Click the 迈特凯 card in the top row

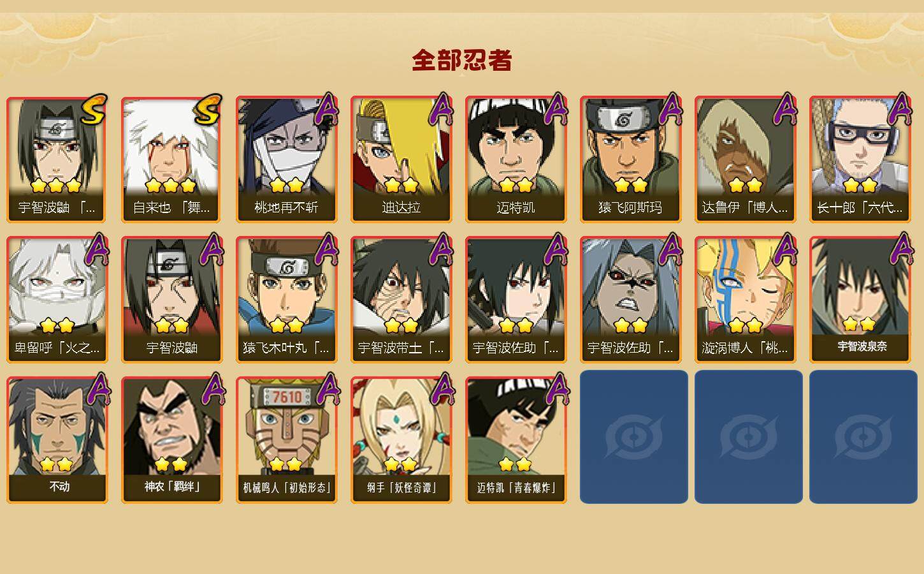(516, 159)
